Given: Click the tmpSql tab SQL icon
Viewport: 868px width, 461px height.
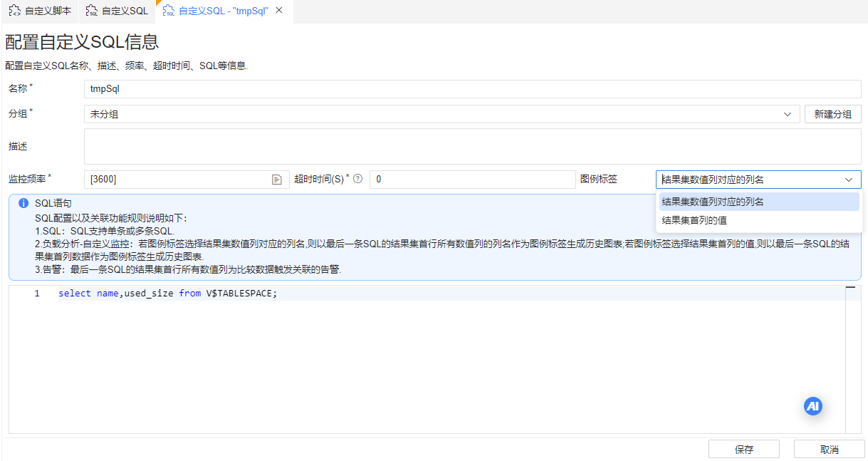Looking at the screenshot, I should [169, 11].
